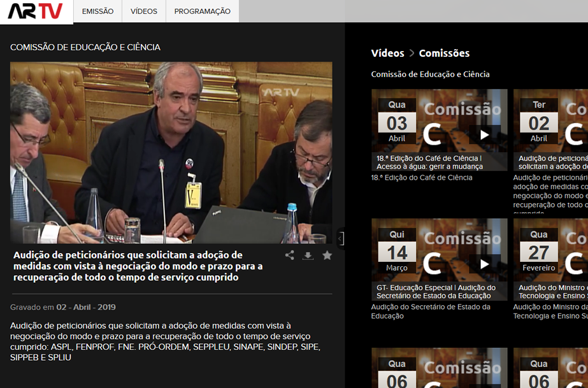Open the Emissão menu

click(x=98, y=11)
